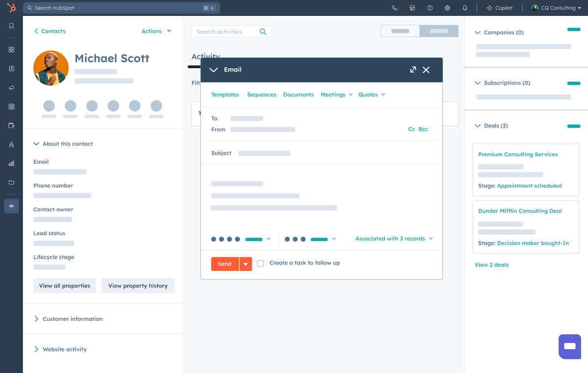This screenshot has height=373, width=588.
Task: Collapse the About this contact section
Action: (x=36, y=144)
